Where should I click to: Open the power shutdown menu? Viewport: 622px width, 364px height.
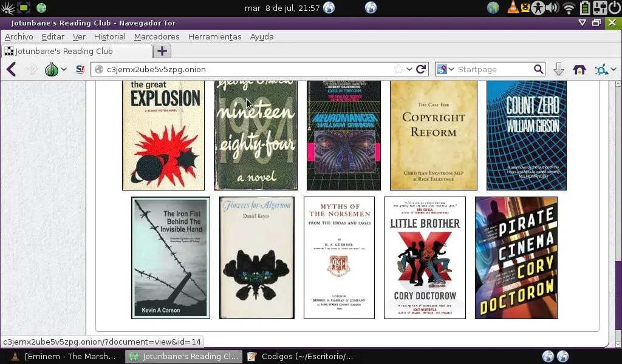[x=615, y=7]
